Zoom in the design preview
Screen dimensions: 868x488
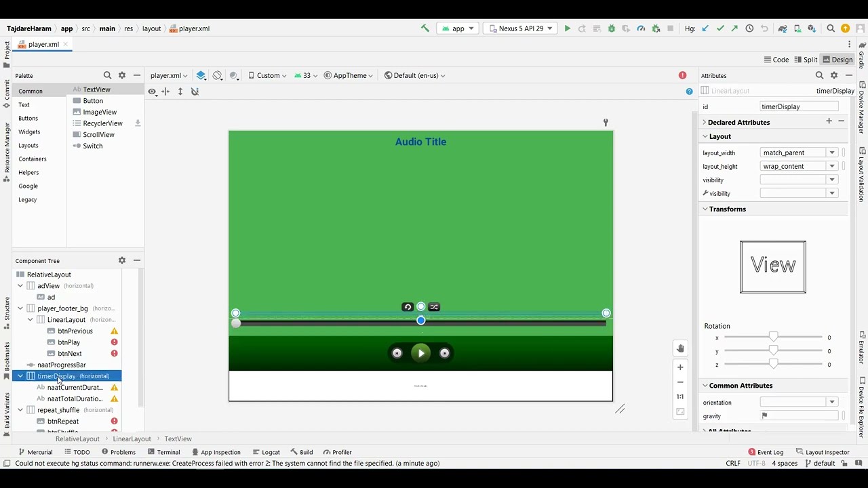click(x=680, y=367)
